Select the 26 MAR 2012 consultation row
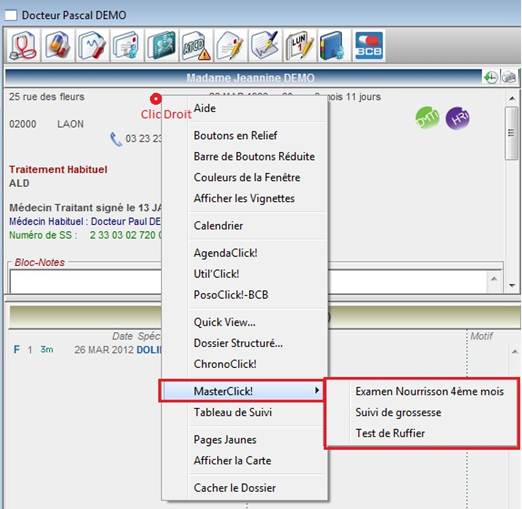 87,350
